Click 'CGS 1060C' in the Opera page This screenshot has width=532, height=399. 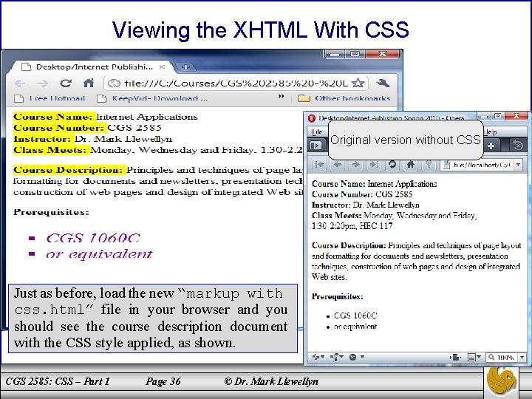(355, 316)
